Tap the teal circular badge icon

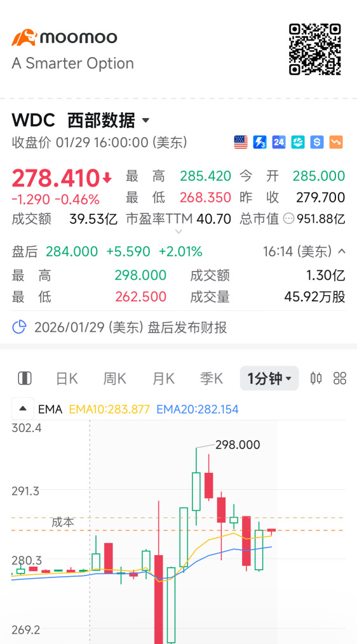coord(298,143)
